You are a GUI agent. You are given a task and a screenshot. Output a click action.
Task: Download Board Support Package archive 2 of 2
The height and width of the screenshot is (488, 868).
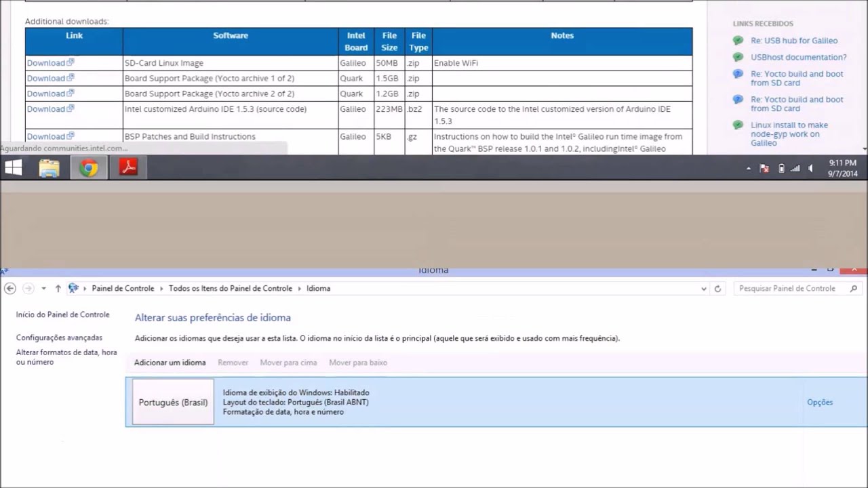tap(45, 94)
